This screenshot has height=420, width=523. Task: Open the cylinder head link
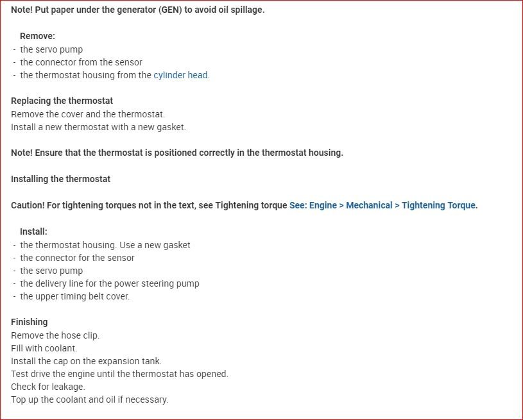(180, 75)
